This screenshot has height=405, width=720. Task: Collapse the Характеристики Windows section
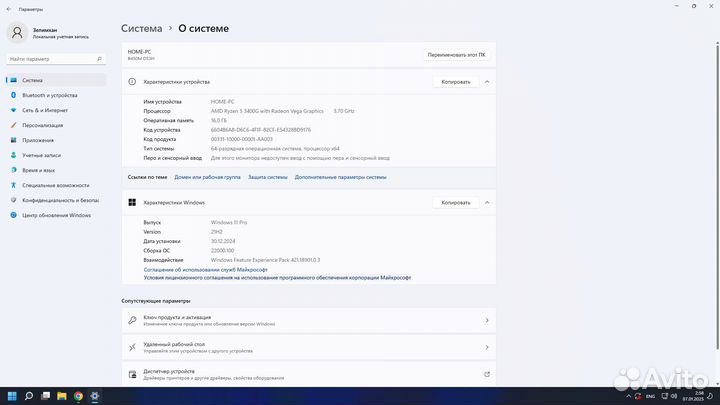(487, 202)
